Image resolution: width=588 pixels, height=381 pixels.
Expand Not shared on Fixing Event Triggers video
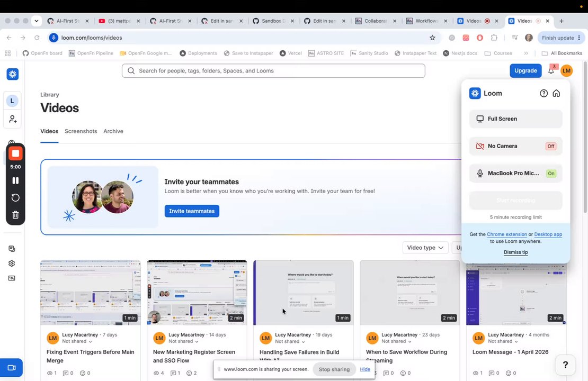click(x=77, y=341)
